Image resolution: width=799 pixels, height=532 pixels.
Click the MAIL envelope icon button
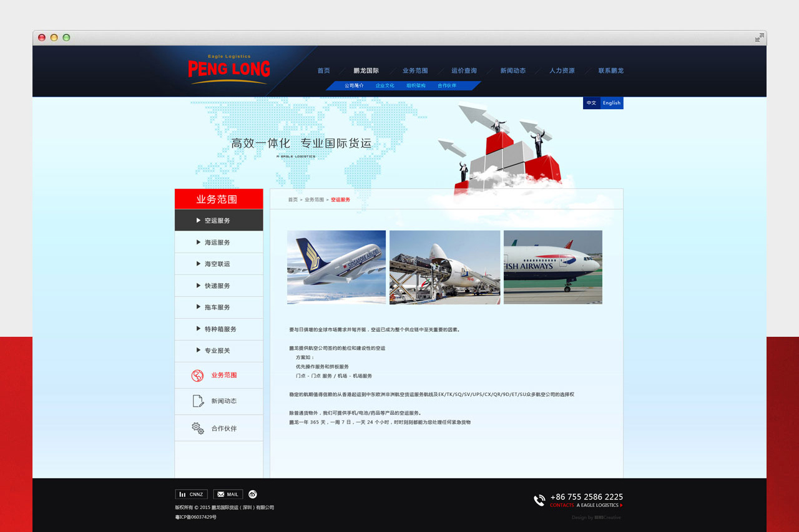click(228, 495)
